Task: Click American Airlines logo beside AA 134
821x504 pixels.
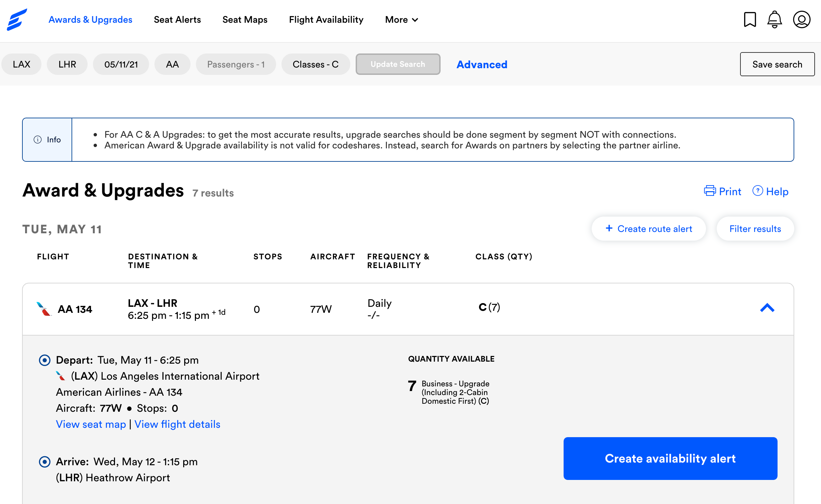Action: (44, 309)
